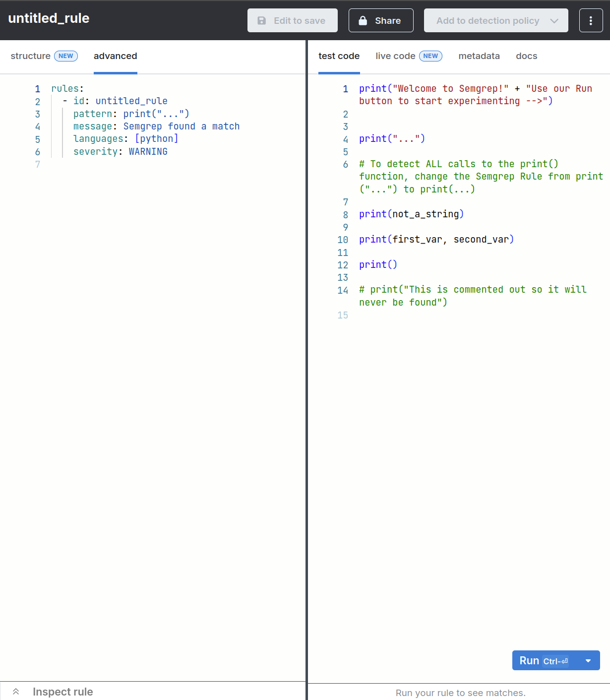Click line number 14 in the test code gutter
Screen dimensions: 610x700
tap(343, 290)
